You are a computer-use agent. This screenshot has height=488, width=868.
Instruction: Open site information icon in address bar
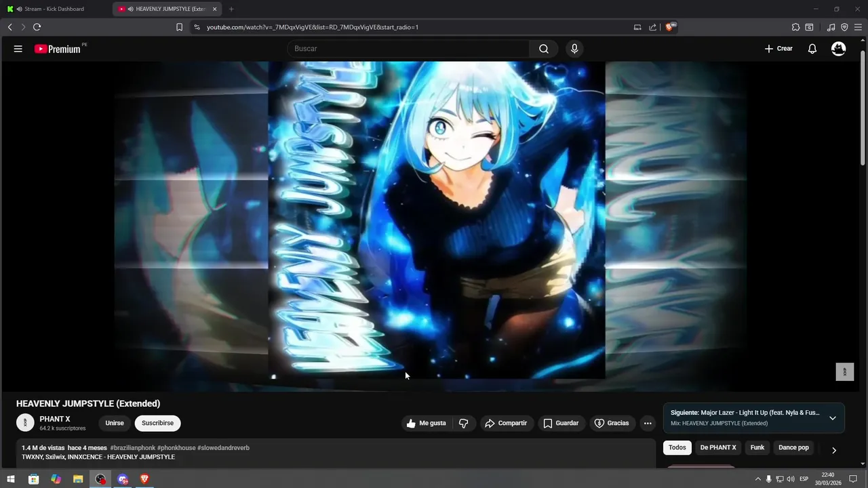197,27
